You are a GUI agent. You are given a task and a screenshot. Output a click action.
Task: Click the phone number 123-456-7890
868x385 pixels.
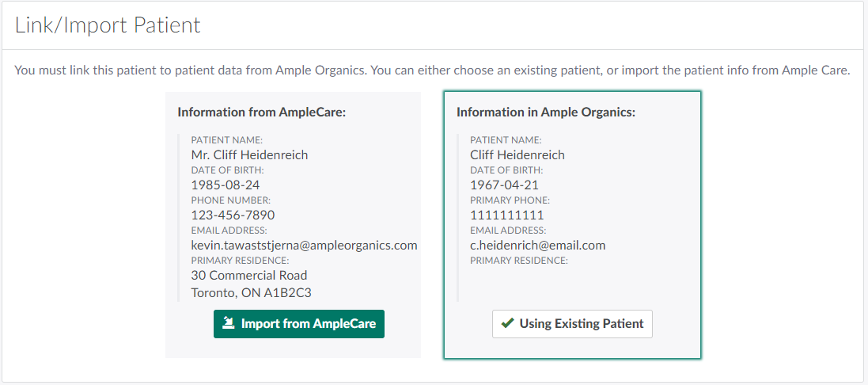point(233,215)
